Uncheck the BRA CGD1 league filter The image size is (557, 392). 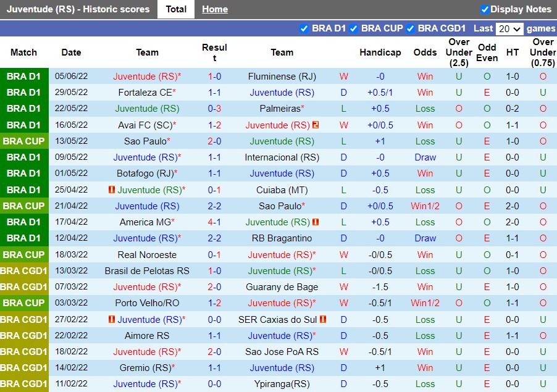(410, 28)
